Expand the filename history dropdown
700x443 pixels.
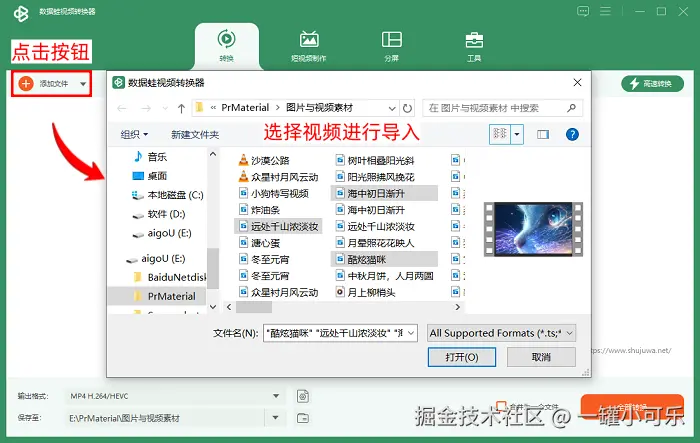[411, 333]
